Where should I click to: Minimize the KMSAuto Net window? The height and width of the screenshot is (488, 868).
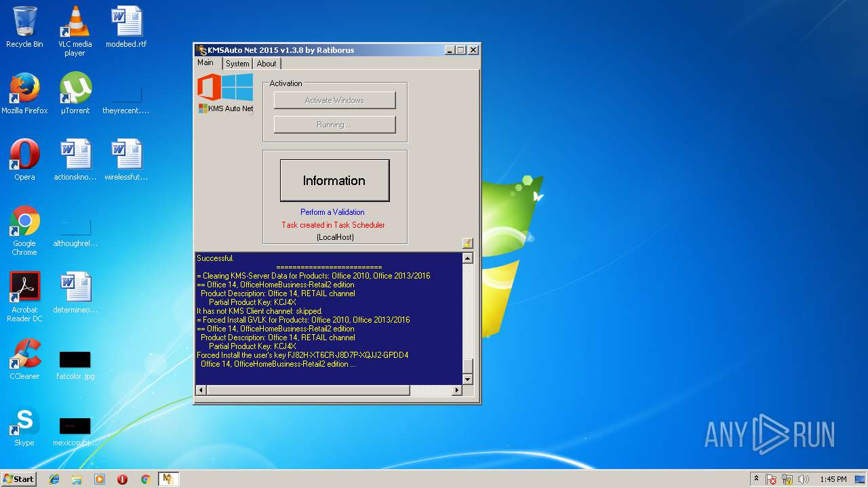(450, 50)
